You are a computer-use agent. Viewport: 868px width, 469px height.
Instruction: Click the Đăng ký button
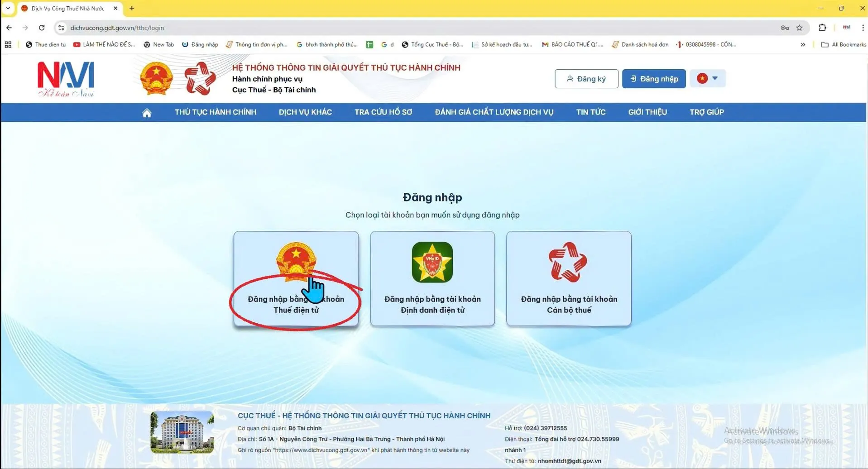point(586,78)
